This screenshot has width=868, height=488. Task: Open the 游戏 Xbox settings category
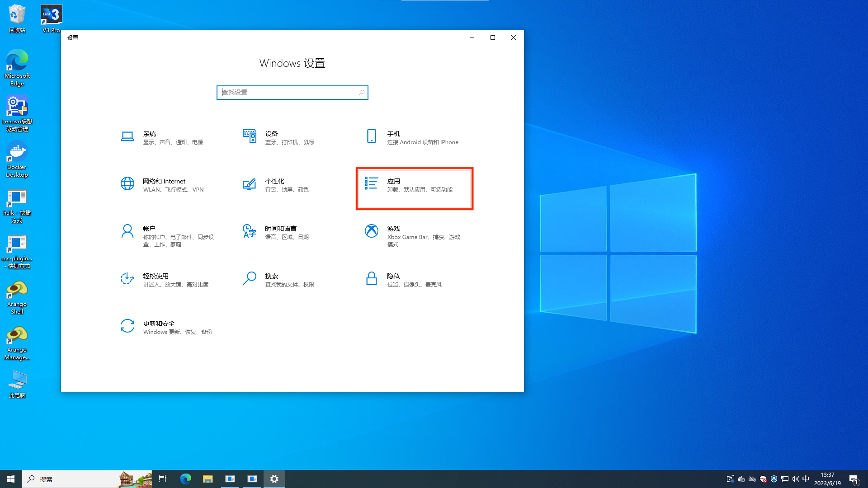[x=414, y=236]
